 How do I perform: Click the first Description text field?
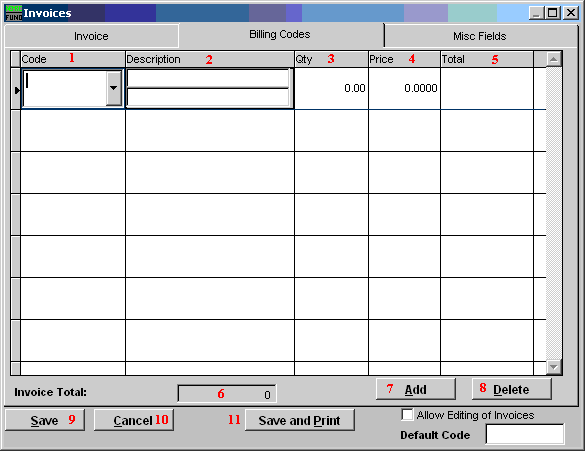(x=208, y=79)
